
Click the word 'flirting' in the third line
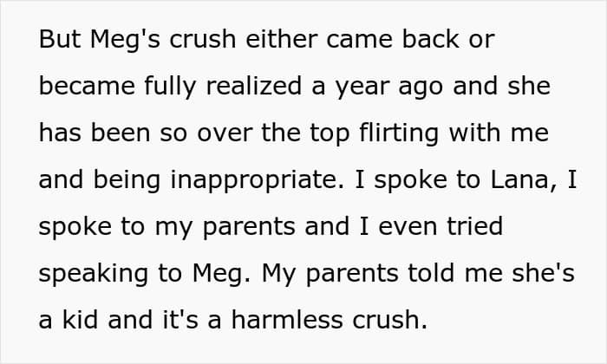[399, 134]
